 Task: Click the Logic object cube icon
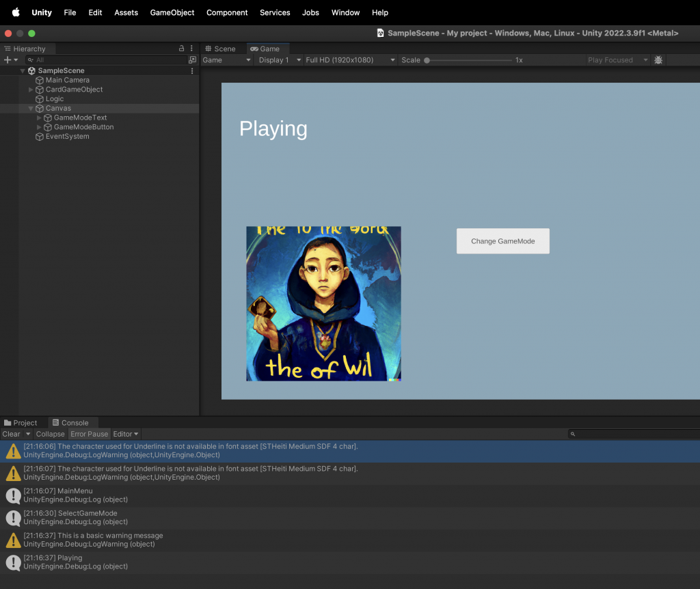click(39, 99)
